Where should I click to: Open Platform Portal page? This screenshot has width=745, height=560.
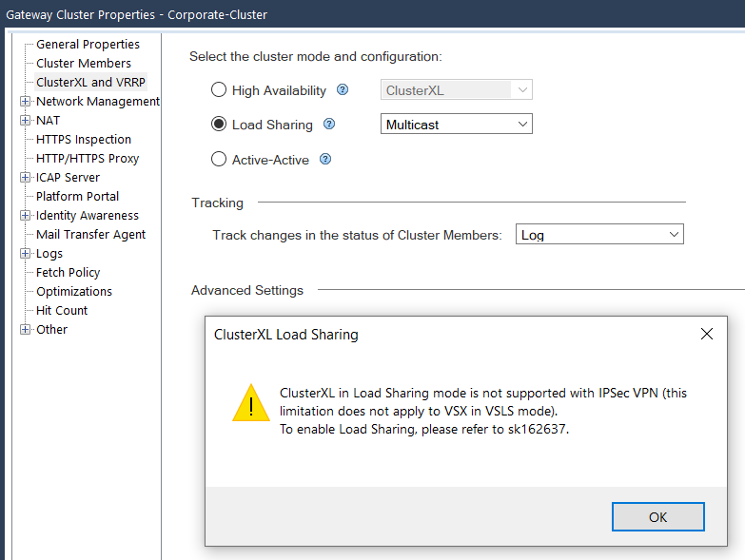(77, 196)
